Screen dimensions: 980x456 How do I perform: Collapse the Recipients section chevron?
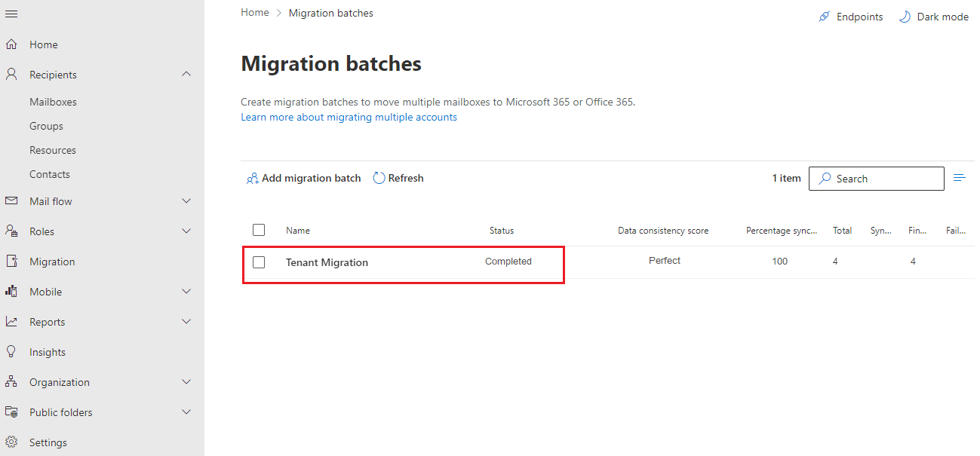click(x=187, y=74)
